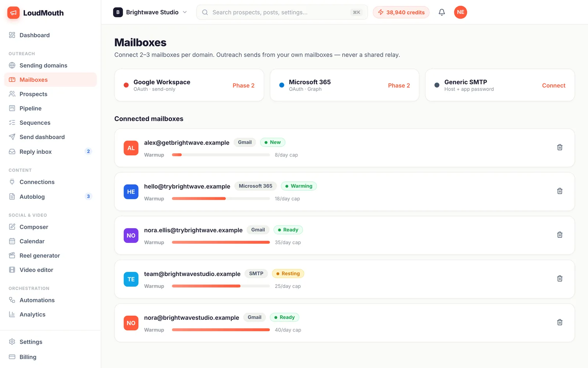Click the Autoblog document icon

(x=12, y=197)
